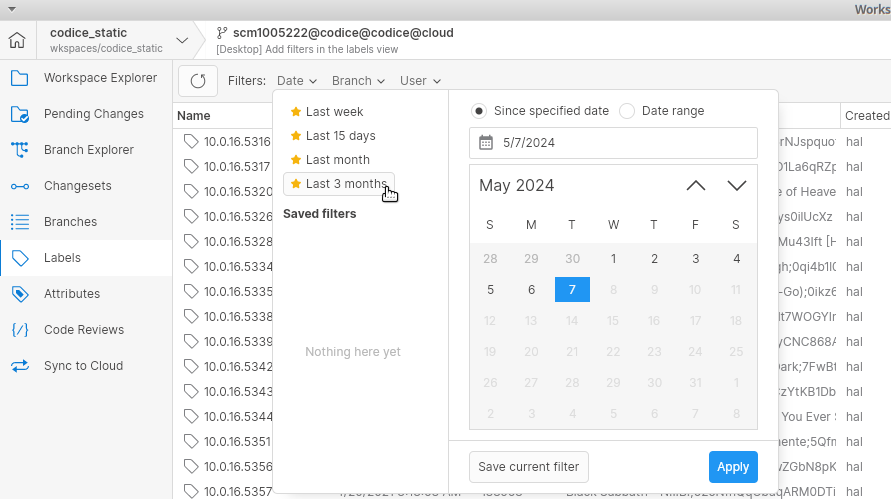
Task: Open the User filter dropdown
Action: click(420, 81)
